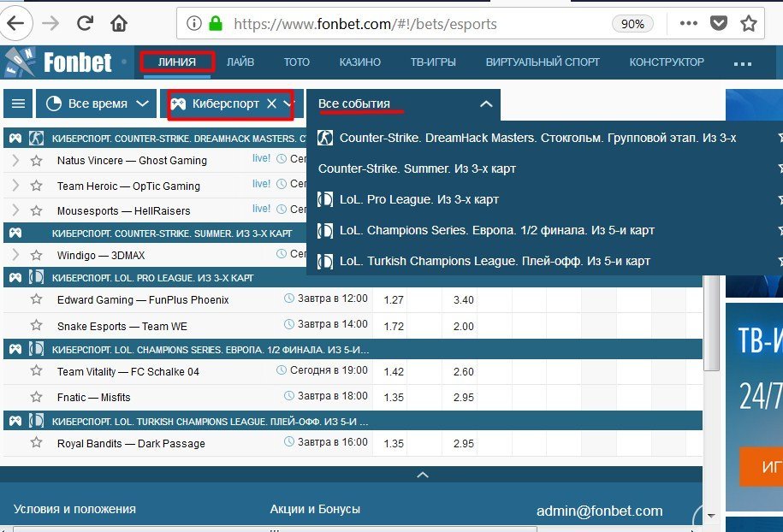Click gamepad icon in Counter-Strike Summer header
The width and height of the screenshot is (783, 532).
coord(15,233)
